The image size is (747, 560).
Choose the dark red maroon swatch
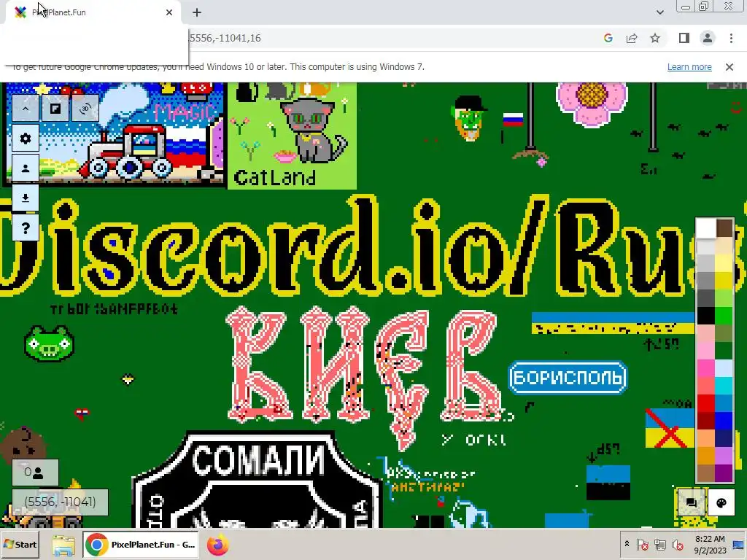click(706, 421)
